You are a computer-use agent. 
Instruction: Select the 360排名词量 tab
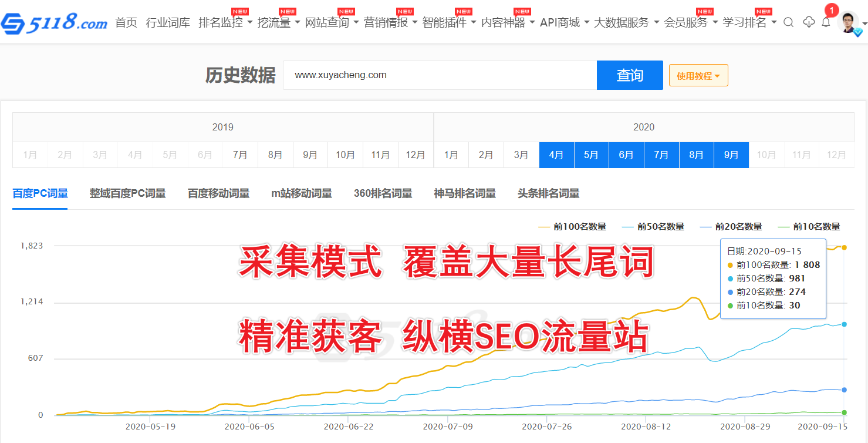[383, 193]
